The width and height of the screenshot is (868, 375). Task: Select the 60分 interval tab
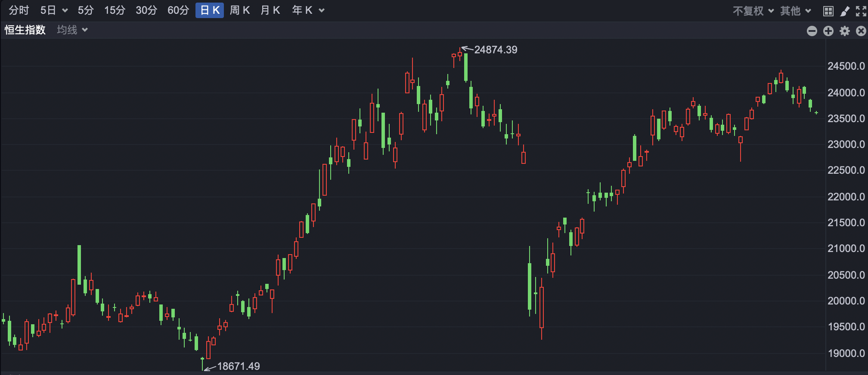click(178, 10)
